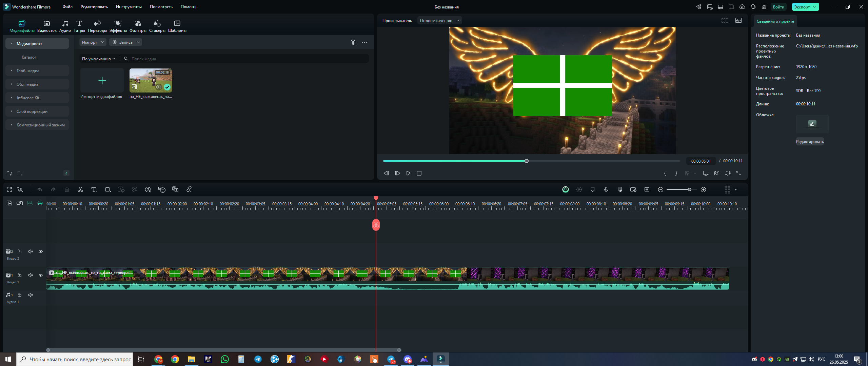The width and height of the screenshot is (868, 366).
Task: Mute the Аудио 1 track
Action: pos(31,295)
